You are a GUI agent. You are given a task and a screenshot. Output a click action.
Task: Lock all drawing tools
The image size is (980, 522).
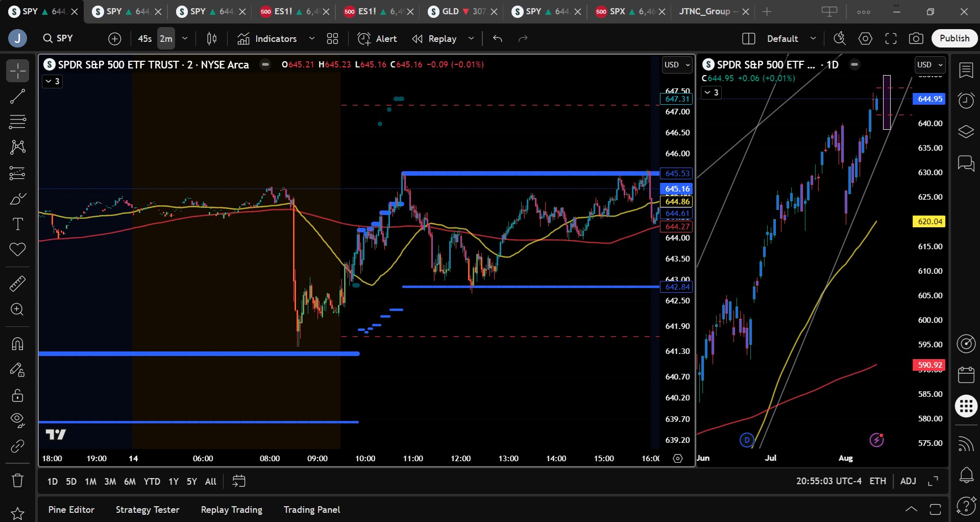click(x=17, y=395)
